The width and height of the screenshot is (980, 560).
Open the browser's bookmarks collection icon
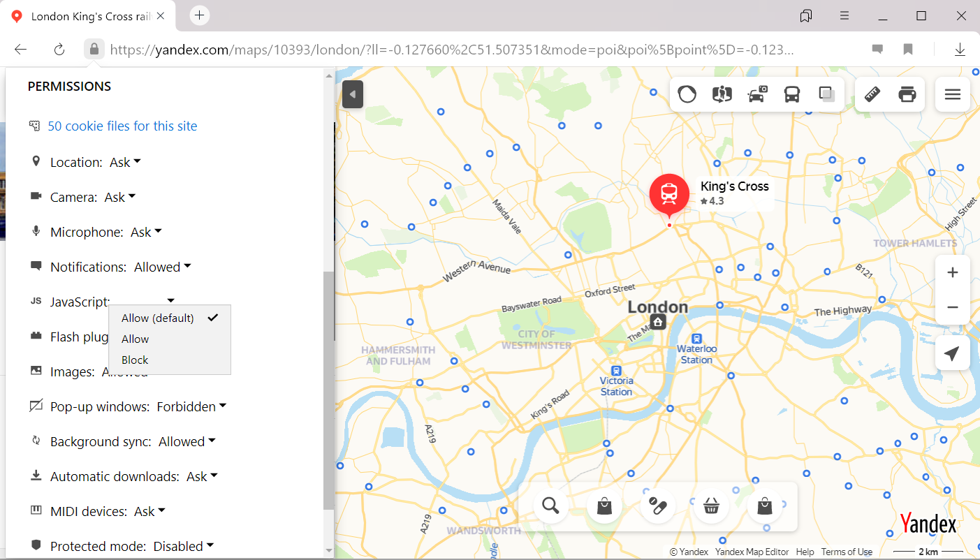coord(806,16)
